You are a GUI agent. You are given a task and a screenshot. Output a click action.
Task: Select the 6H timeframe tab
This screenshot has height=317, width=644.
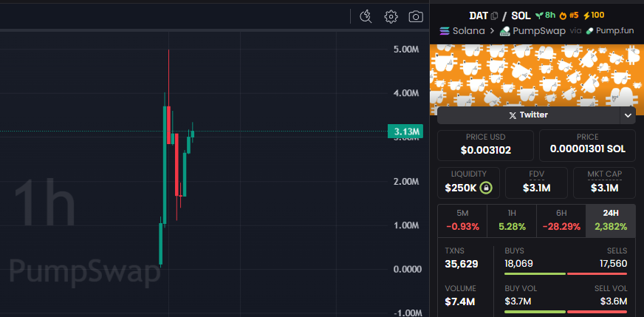(x=561, y=221)
